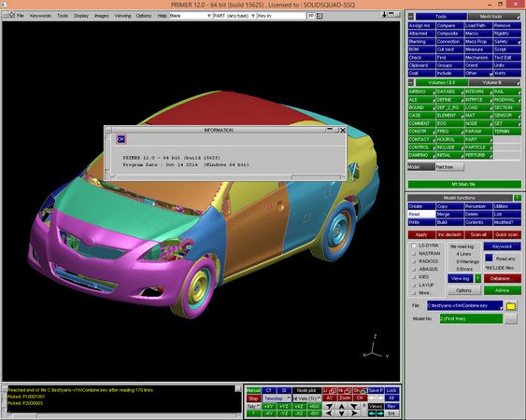526x420 pixels.
Task: Click the PP button in top toolbar
Action: tap(311, 16)
